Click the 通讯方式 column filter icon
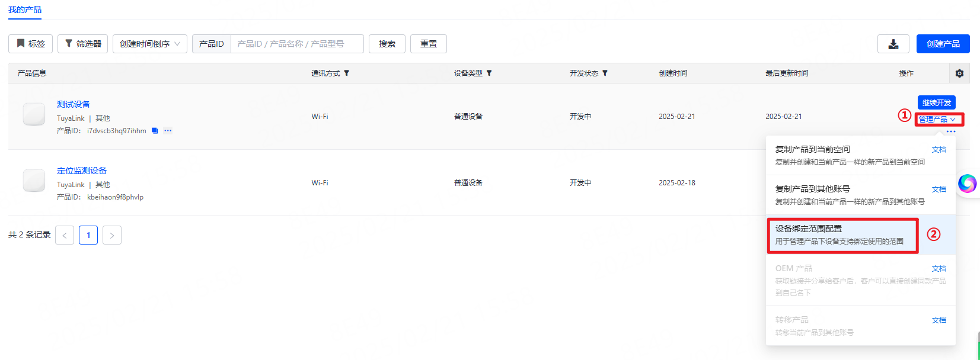980x360 pixels. point(347,73)
